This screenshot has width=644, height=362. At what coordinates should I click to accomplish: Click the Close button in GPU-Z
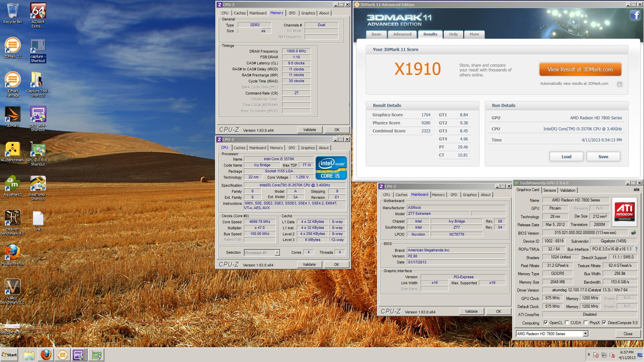pos(628,334)
